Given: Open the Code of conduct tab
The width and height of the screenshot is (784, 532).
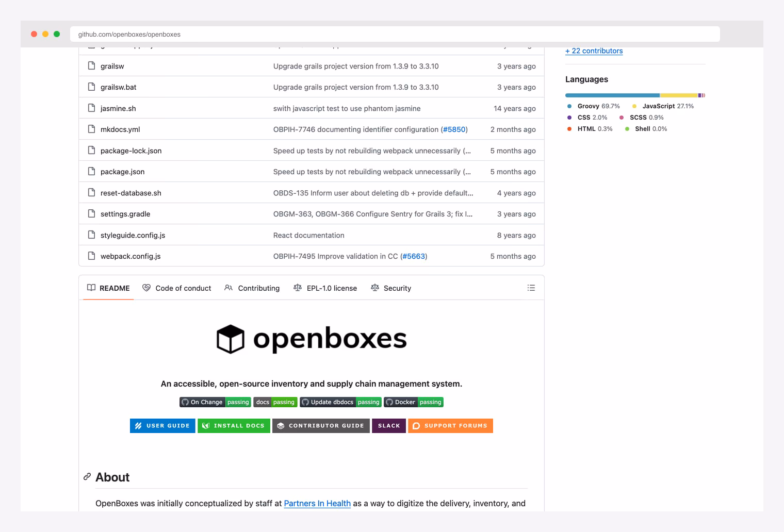Looking at the screenshot, I should click(177, 288).
